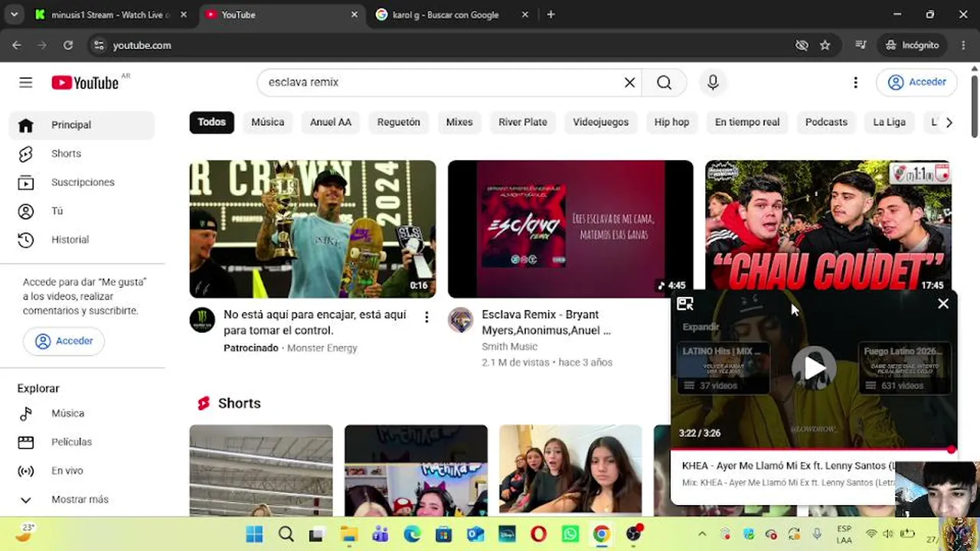Show hidden system tray icons
This screenshot has width=980, height=551.
pos(702,534)
